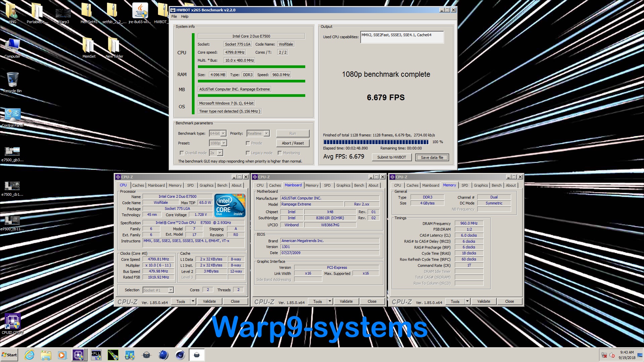Screen dimensions: 644x362
Task: Open the Benchmark type 64-bit dropdown
Action: [218, 133]
